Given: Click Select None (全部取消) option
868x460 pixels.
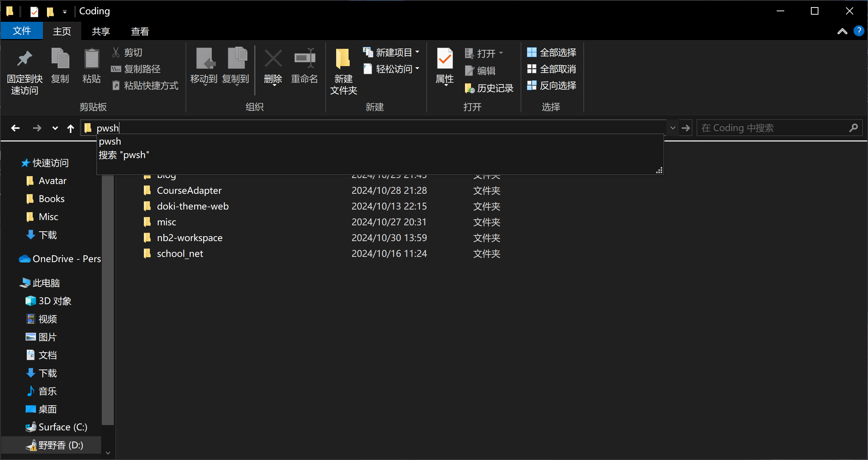Looking at the screenshot, I should click(x=552, y=69).
